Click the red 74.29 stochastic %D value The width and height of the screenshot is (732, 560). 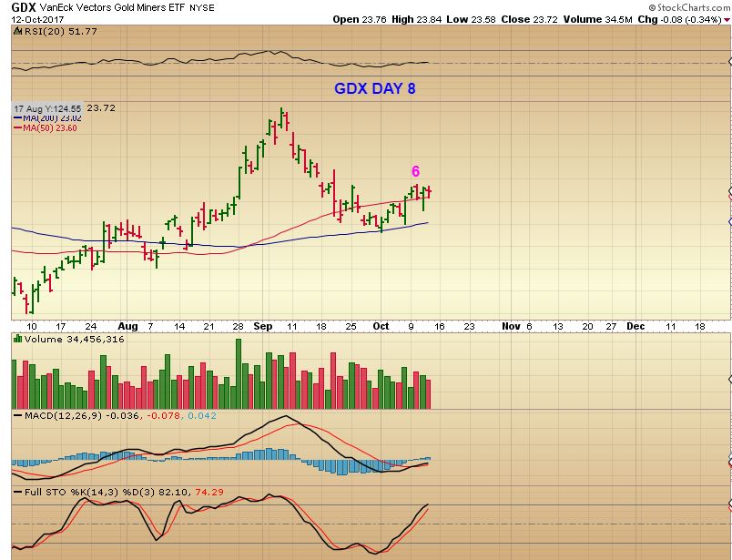pos(209,492)
